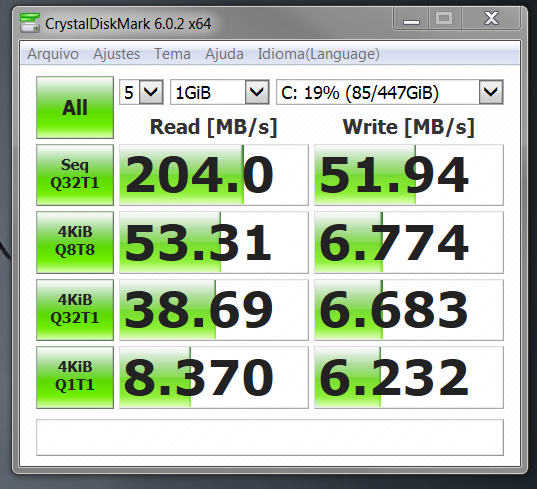Viewport: 537px width, 489px height.
Task: Open the Ajustes menu
Action: tap(116, 54)
